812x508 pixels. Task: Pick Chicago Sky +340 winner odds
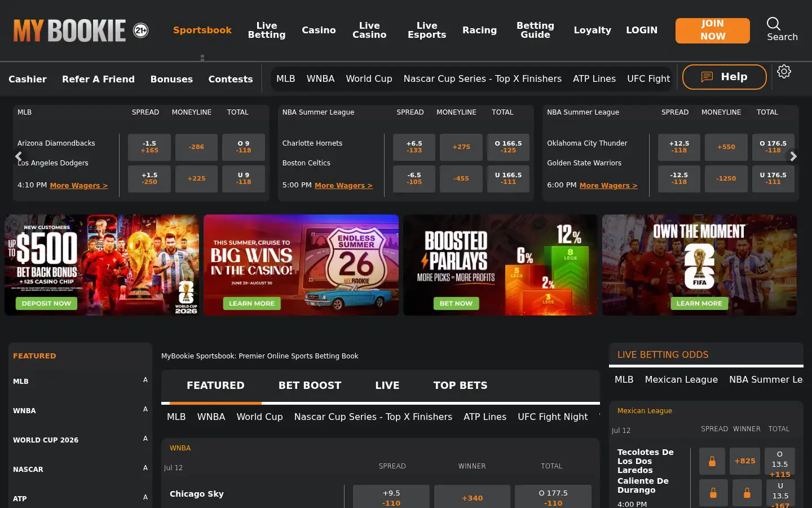point(472,498)
